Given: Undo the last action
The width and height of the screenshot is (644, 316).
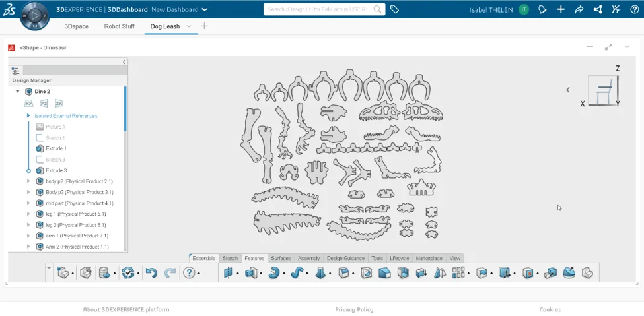Looking at the screenshot, I should coord(151,273).
